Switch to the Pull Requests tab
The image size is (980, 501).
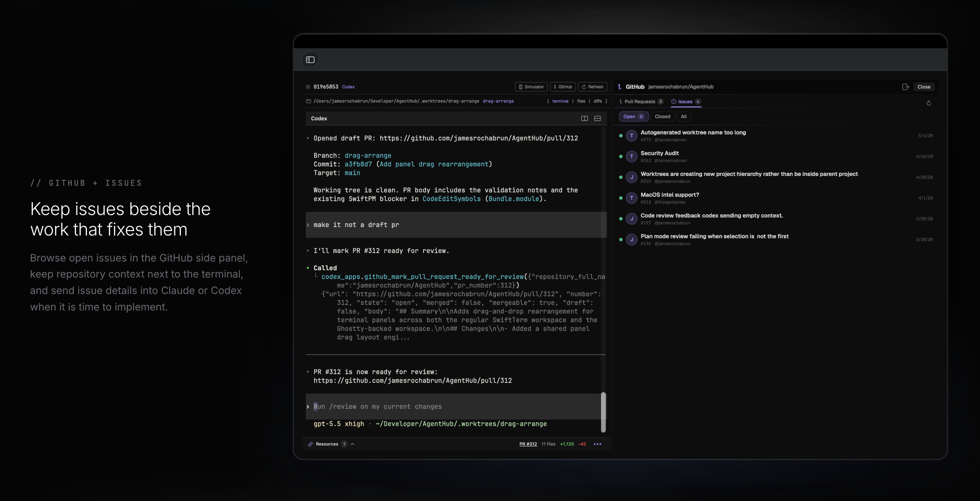point(641,102)
